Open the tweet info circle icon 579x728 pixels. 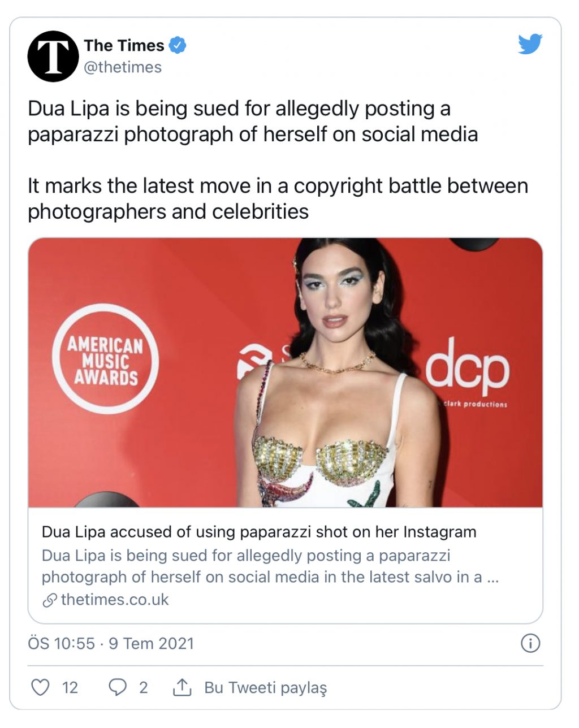530,643
